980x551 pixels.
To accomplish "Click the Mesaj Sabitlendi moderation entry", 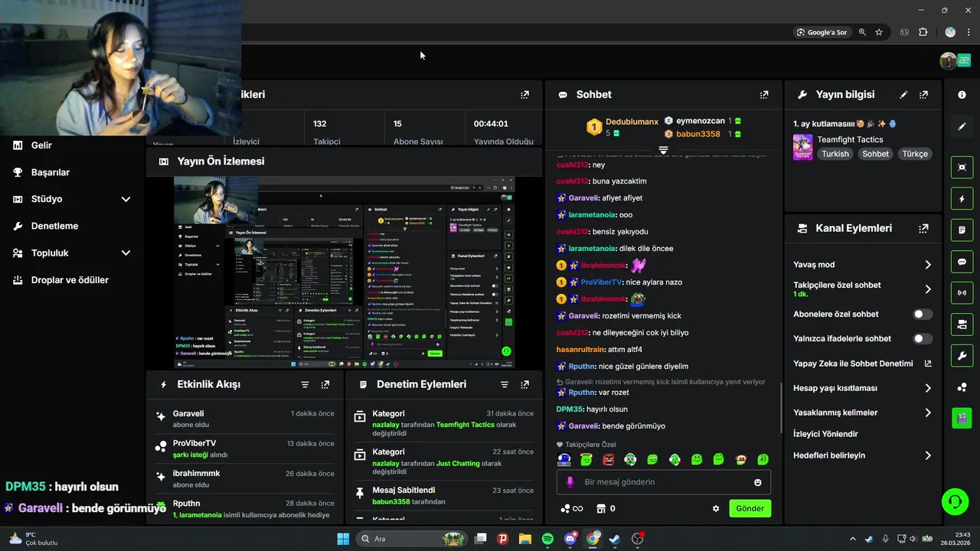I will pos(443,495).
